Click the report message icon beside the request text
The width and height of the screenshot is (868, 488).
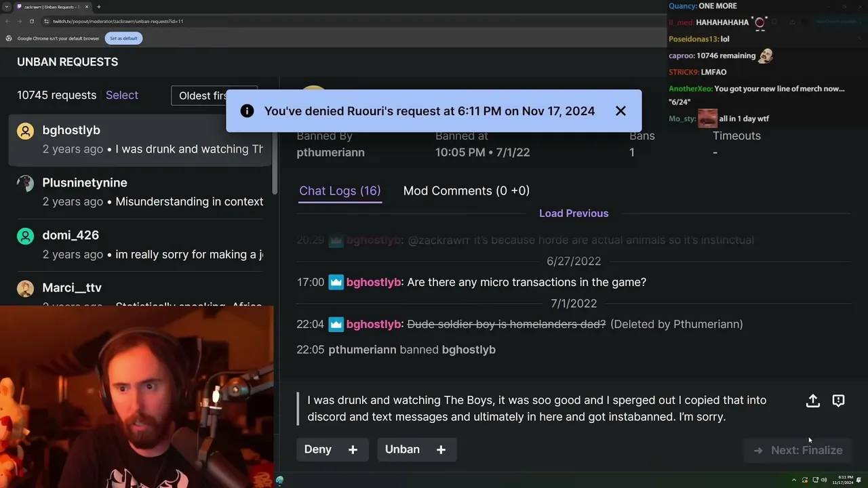pyautogui.click(x=838, y=401)
